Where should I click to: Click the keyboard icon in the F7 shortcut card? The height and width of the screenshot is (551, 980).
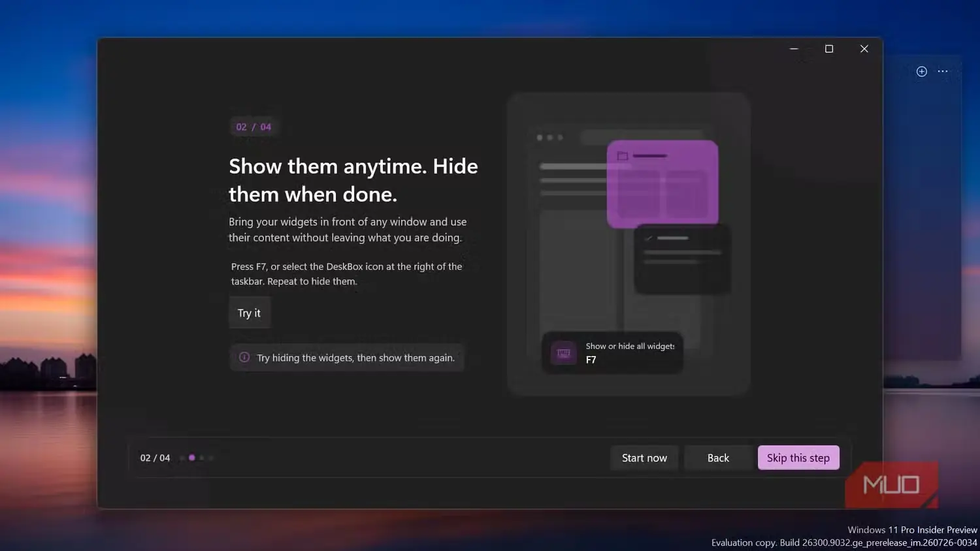point(563,353)
